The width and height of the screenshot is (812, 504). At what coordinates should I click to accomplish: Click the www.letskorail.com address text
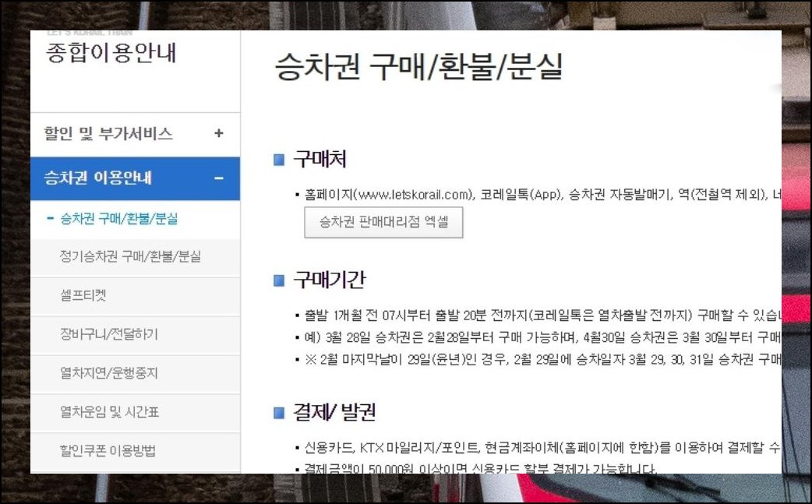tap(414, 195)
